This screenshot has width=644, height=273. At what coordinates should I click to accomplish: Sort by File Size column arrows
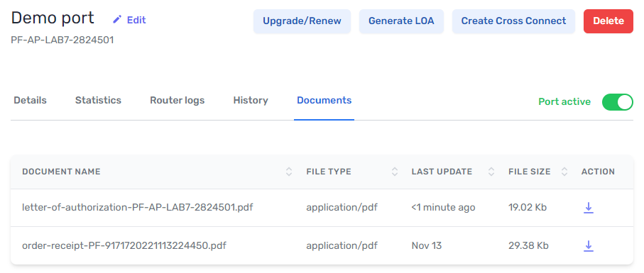click(564, 172)
